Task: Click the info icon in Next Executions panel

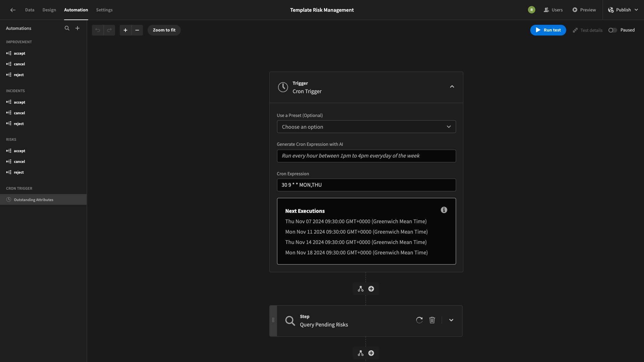Action: pyautogui.click(x=444, y=210)
